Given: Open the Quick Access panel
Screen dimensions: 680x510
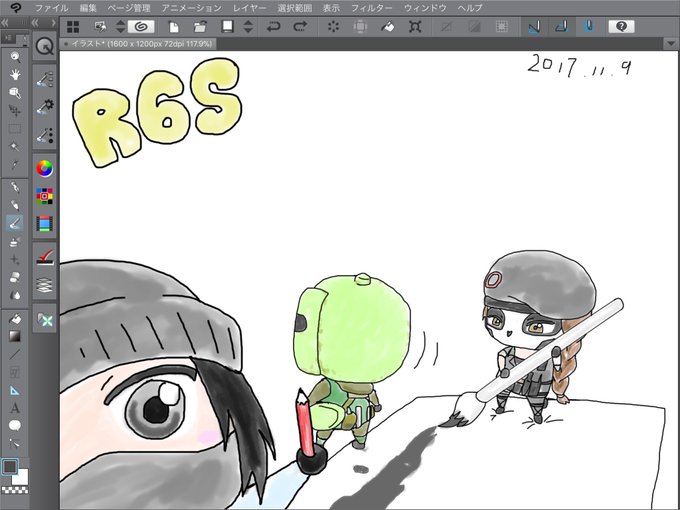Looking at the screenshot, I should pos(44,46).
